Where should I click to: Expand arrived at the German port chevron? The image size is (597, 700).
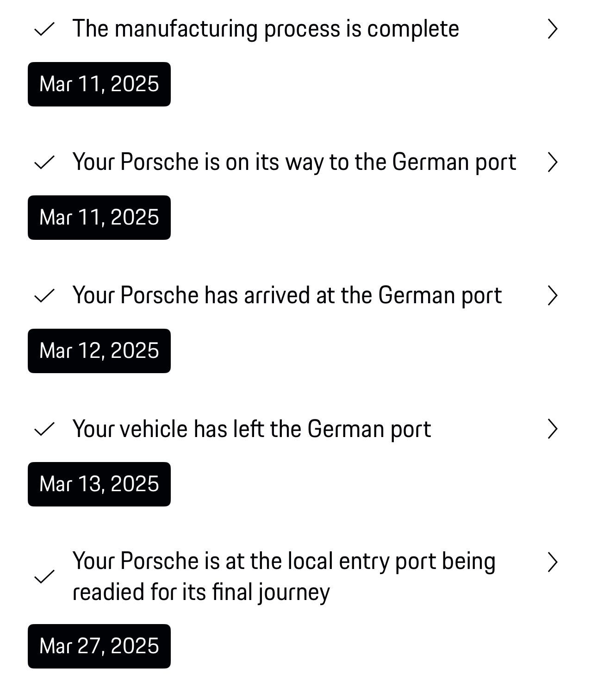click(x=552, y=296)
